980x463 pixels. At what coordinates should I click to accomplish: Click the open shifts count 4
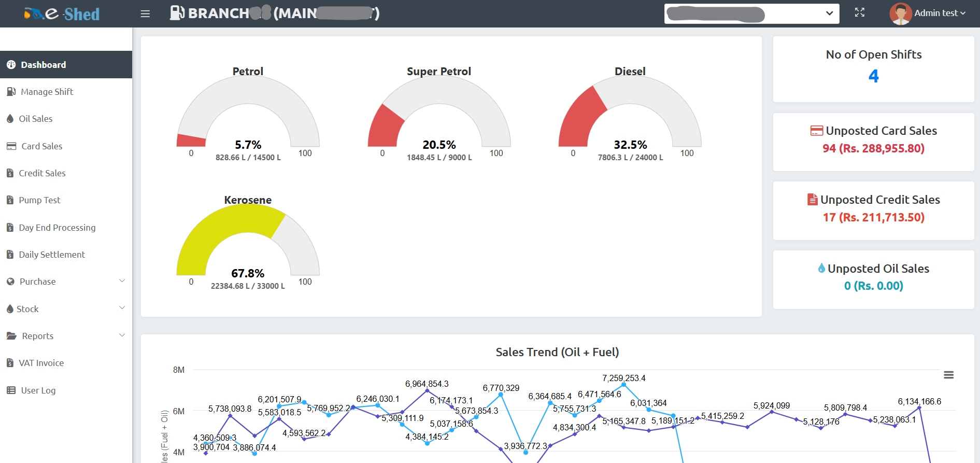coord(874,76)
